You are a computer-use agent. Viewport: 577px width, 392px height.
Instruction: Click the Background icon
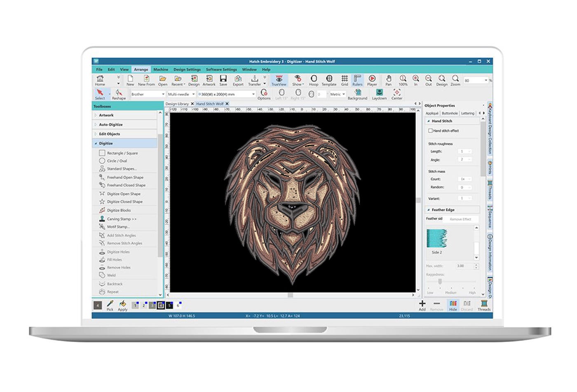coord(357,94)
